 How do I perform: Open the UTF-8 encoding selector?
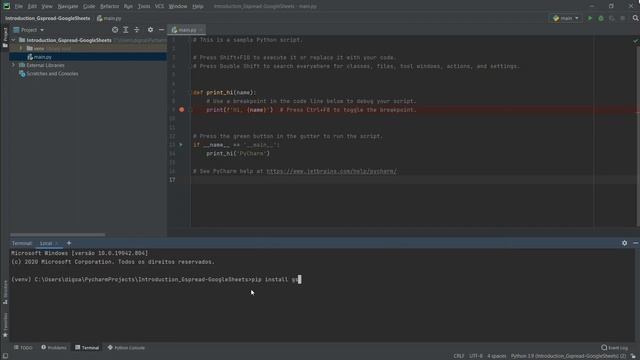tap(476, 356)
